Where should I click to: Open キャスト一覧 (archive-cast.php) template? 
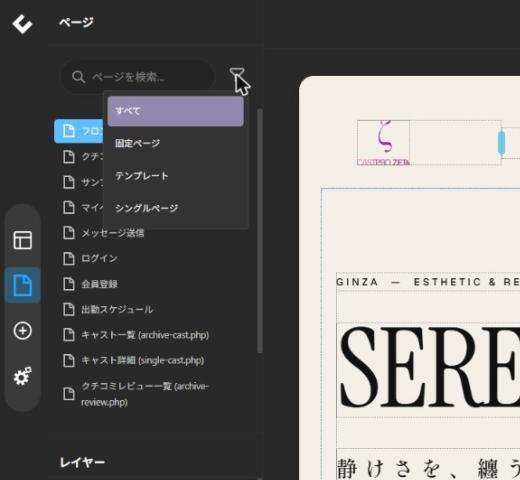tap(145, 335)
